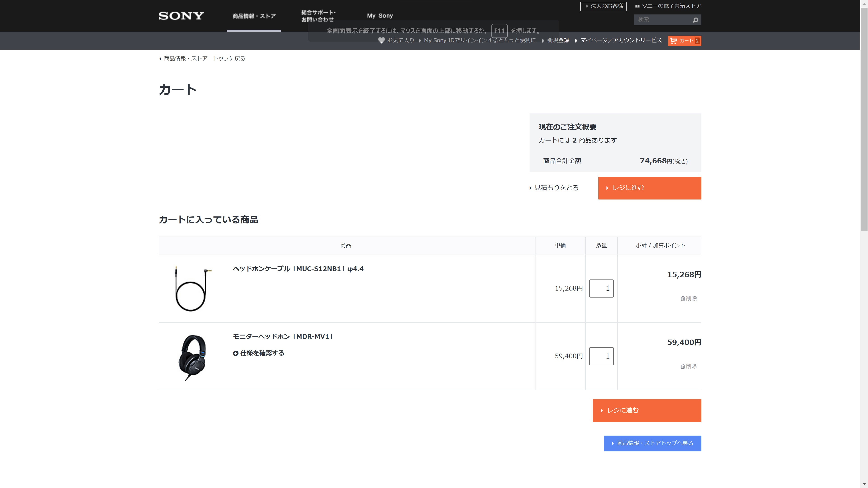This screenshot has width=868, height=488.
Task: Click the favorites heart icon
Action: click(381, 40)
